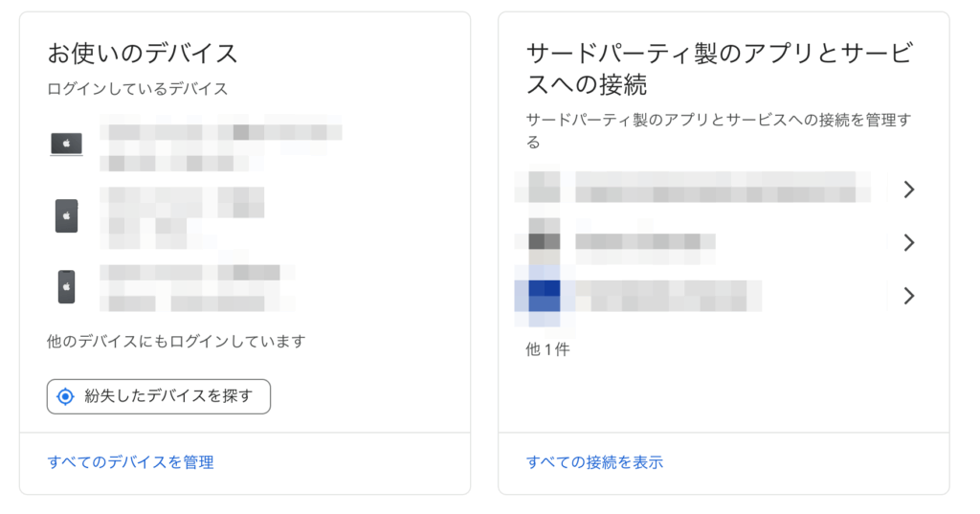Click the お使いのデバイス card heading

point(143,52)
